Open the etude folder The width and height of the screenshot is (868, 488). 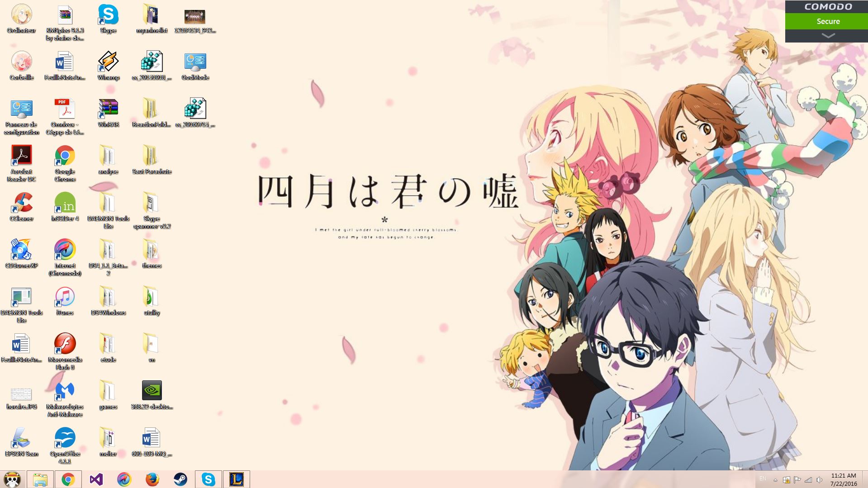(108, 348)
